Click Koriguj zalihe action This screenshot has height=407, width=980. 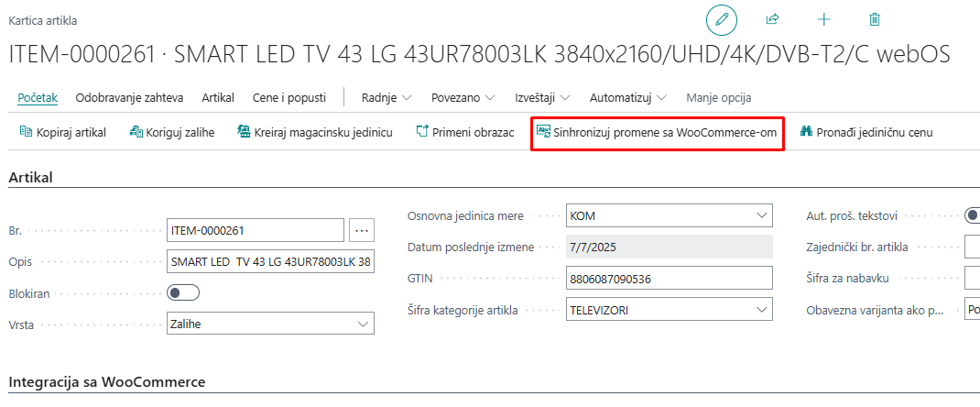click(172, 133)
